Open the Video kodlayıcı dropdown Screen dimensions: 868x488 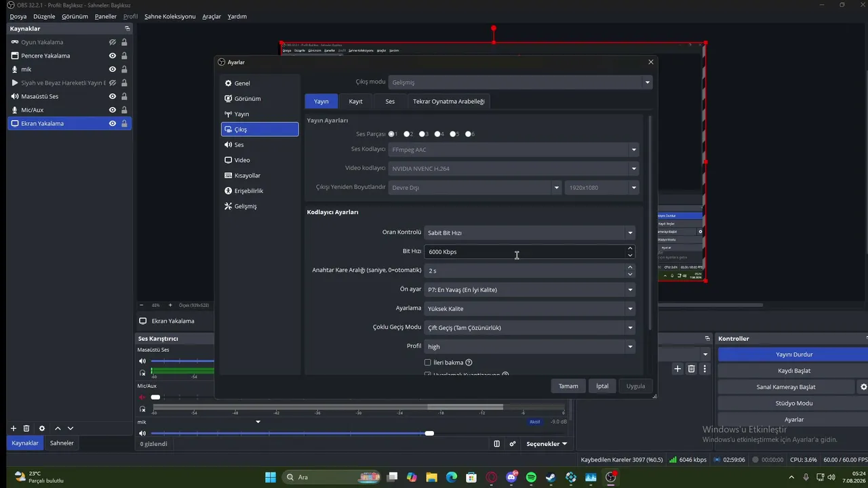(513, 169)
